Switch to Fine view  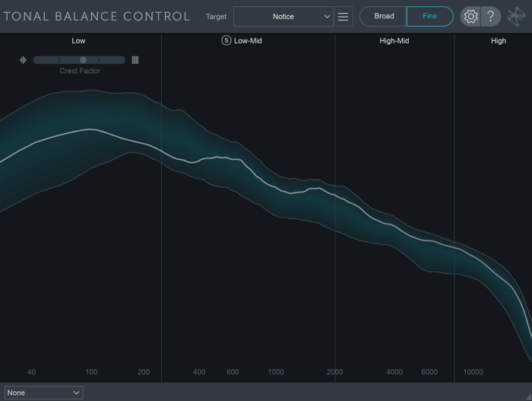[x=429, y=16]
